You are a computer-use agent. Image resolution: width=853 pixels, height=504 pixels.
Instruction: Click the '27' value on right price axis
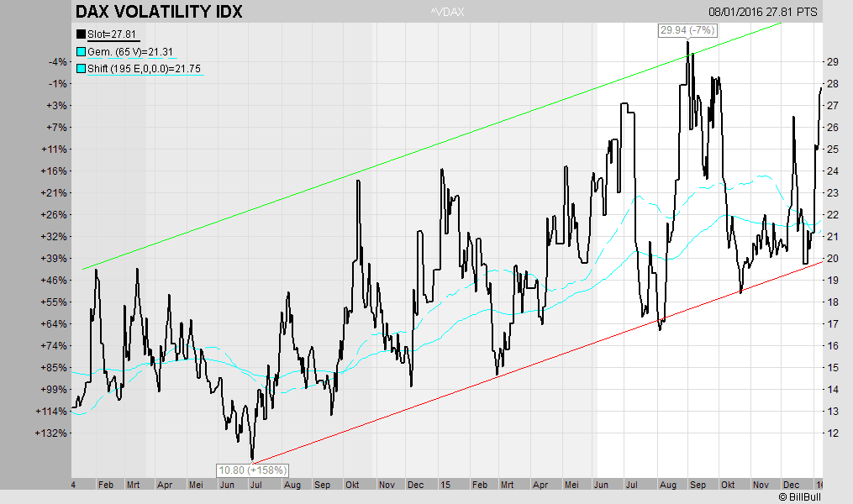click(832, 106)
